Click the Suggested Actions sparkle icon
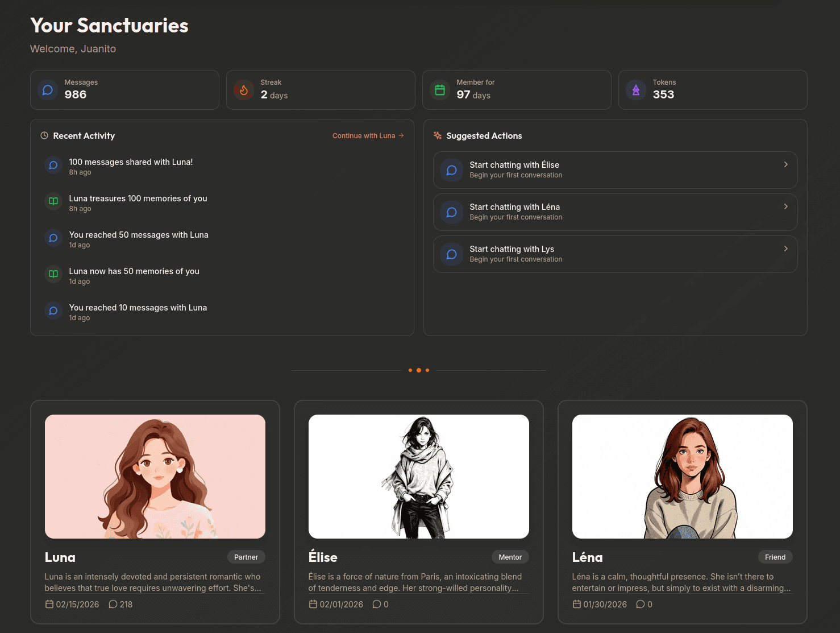Screen dimensions: 840x633 (x=438, y=135)
